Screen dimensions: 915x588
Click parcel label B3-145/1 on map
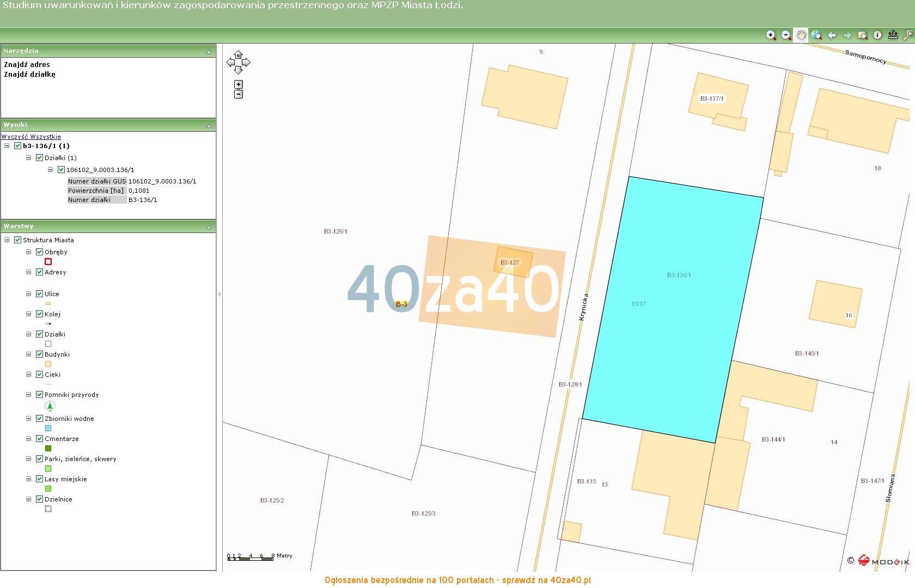click(x=807, y=353)
